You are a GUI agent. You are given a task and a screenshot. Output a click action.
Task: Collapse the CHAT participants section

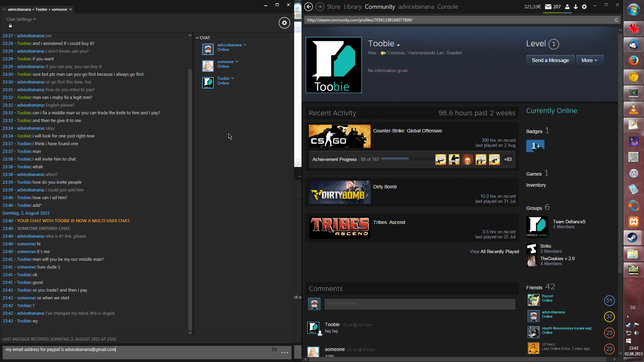click(198, 38)
